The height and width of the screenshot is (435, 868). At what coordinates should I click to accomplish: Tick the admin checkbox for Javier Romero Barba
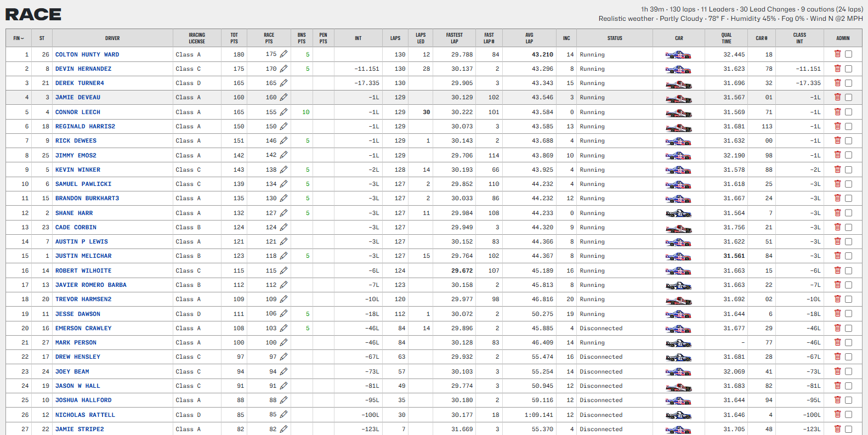point(848,285)
